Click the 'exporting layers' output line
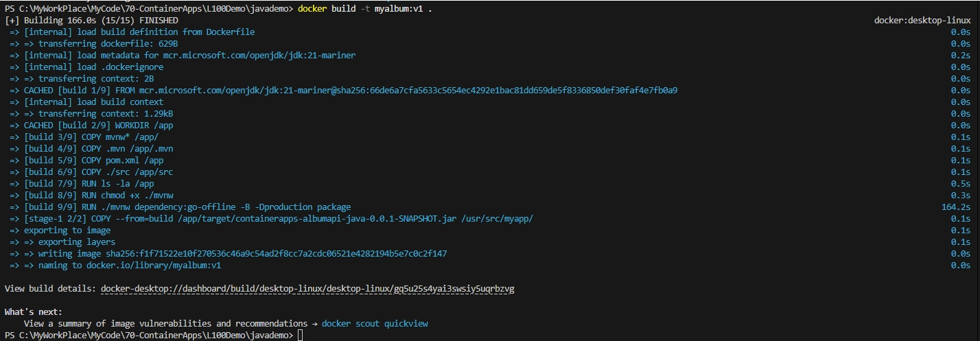The height and width of the screenshot is (341, 980). click(76, 242)
